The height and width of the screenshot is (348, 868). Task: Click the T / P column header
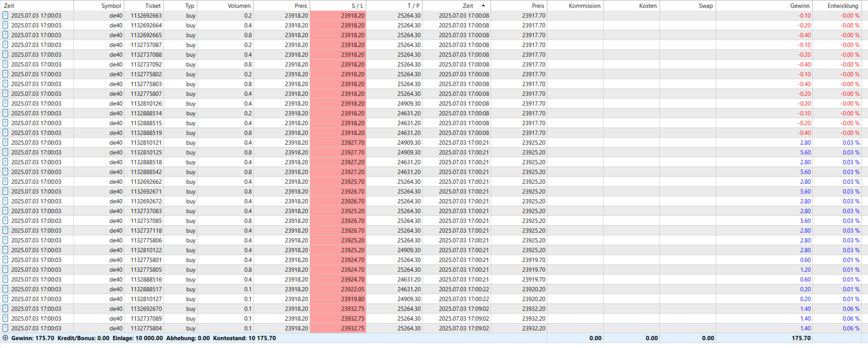[394, 6]
